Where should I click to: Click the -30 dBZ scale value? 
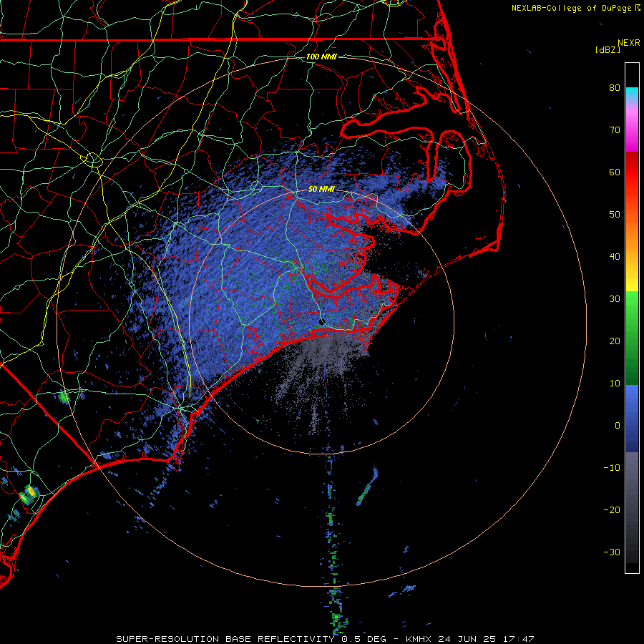pyautogui.click(x=612, y=552)
